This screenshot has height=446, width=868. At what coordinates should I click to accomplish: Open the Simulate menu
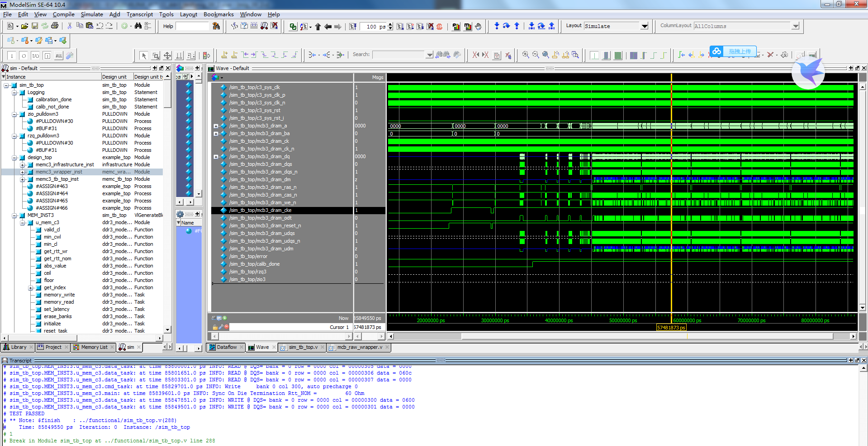pyautogui.click(x=91, y=14)
